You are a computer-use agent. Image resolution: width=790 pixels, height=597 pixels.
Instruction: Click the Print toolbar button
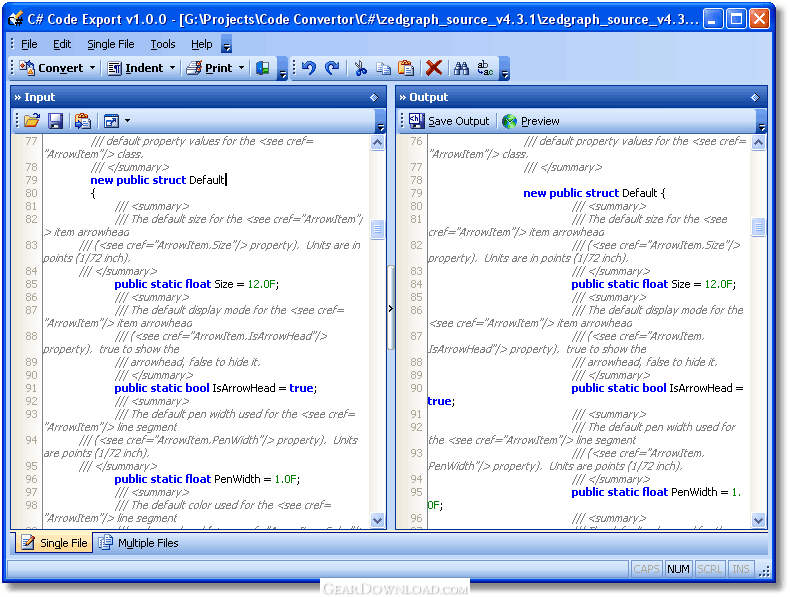[x=209, y=68]
